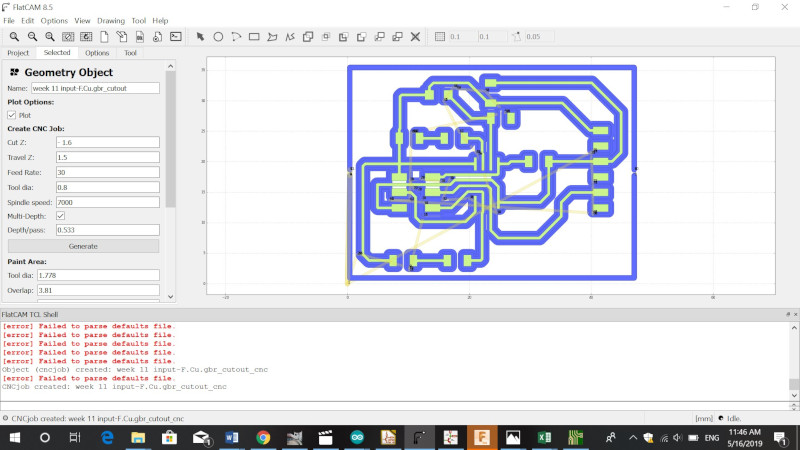Screen dimensions: 800x450
Task: Open the Tool menu
Action: [139, 21]
